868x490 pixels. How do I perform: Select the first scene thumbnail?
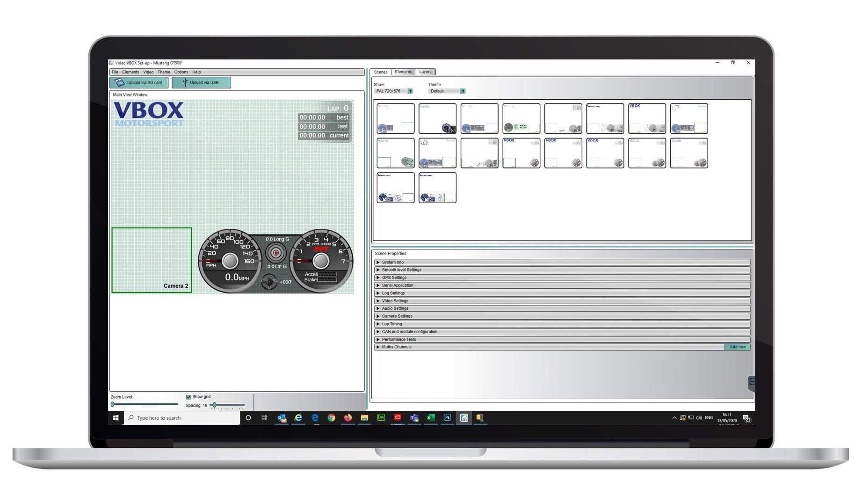coord(395,117)
